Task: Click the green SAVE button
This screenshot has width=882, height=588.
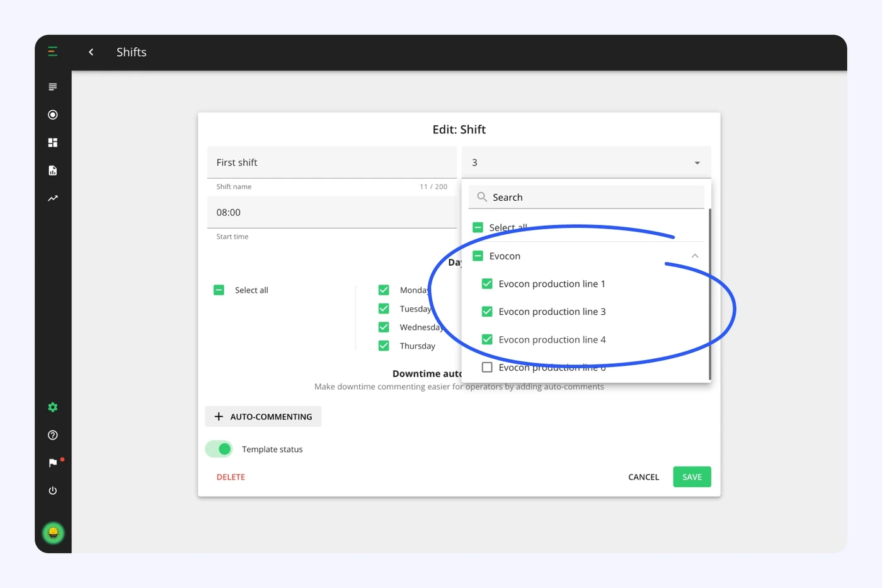Action: [692, 477]
